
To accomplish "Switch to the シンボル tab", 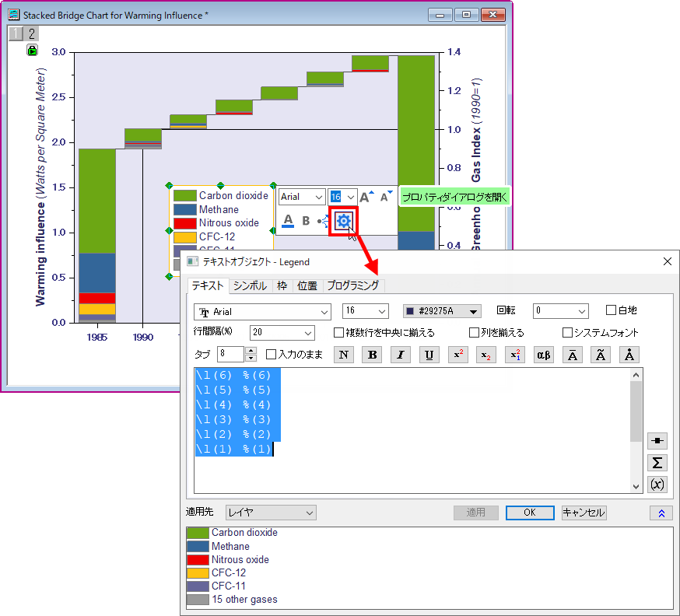I will [x=251, y=285].
